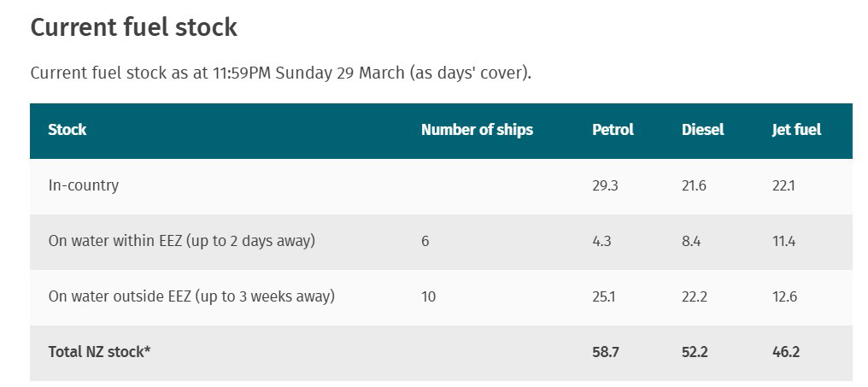Screen dimensions: 868x387
Task: Select the "Number of ships" column header
Action: point(477,130)
